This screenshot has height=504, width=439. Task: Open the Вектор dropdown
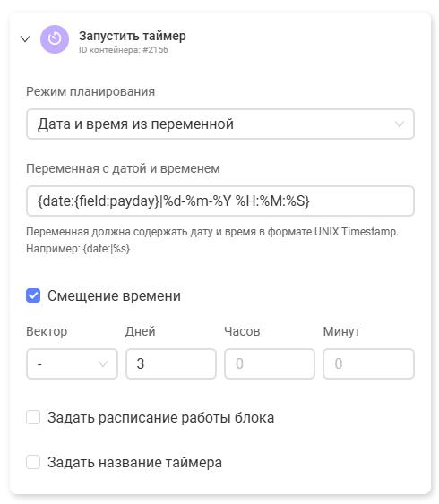tap(72, 363)
